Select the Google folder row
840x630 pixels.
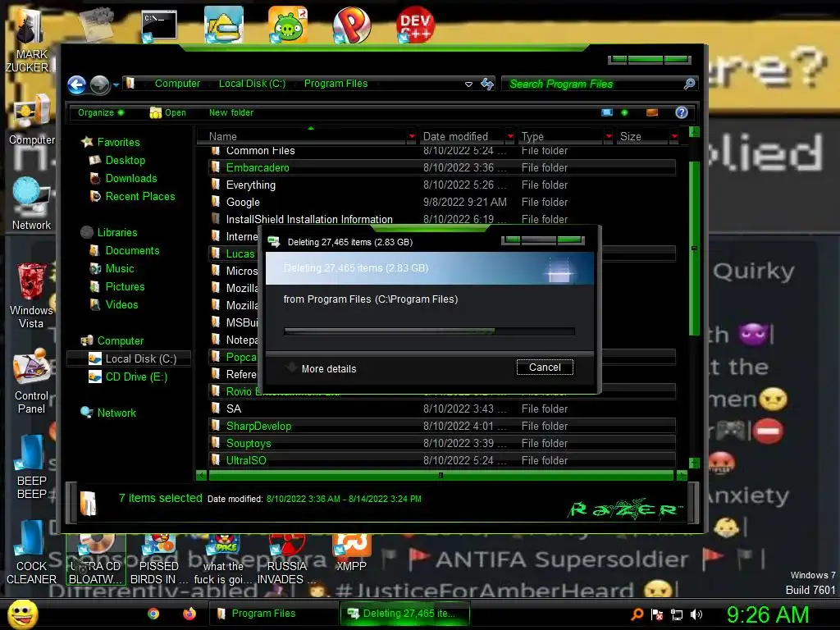(441, 202)
